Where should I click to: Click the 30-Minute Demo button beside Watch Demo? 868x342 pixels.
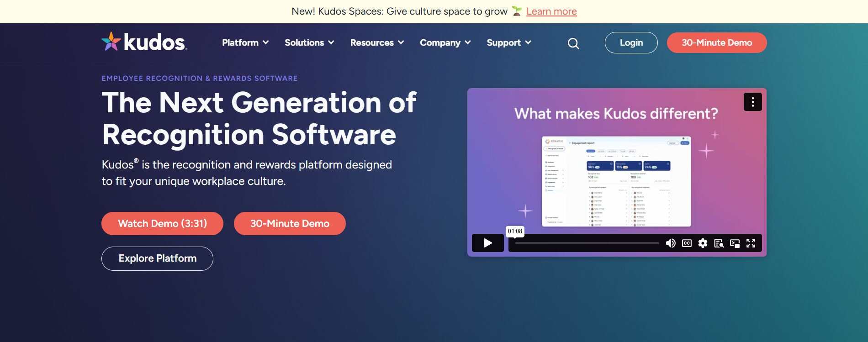(x=290, y=223)
